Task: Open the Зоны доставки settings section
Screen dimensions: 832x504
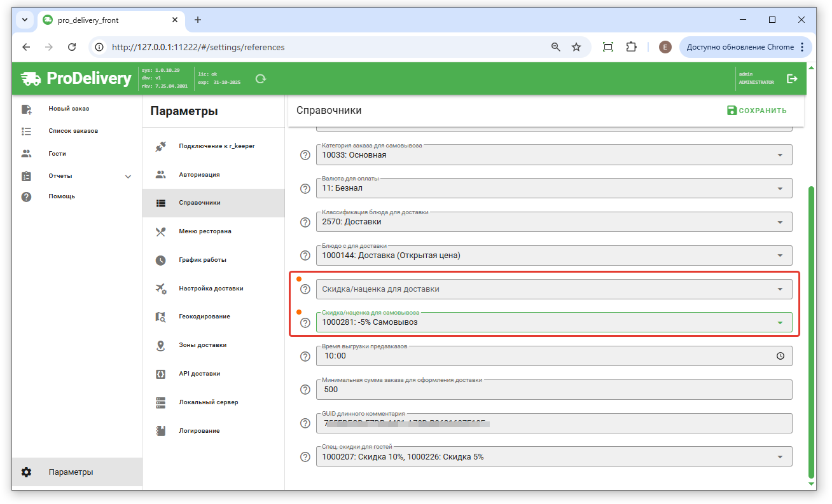Action: 202,345
